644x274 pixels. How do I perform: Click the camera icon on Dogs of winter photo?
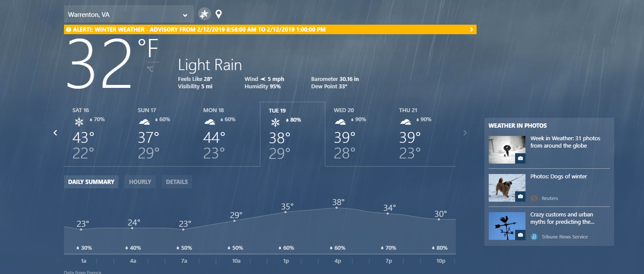tap(520, 197)
